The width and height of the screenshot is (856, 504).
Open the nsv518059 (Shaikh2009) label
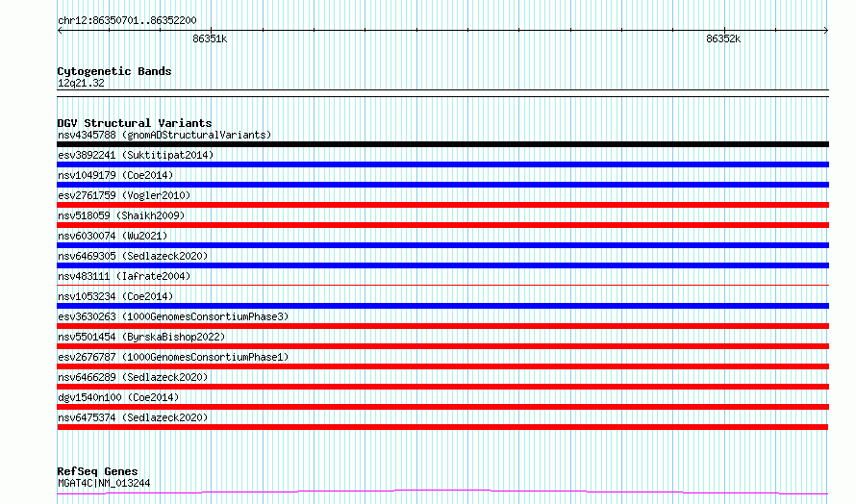coord(121,215)
